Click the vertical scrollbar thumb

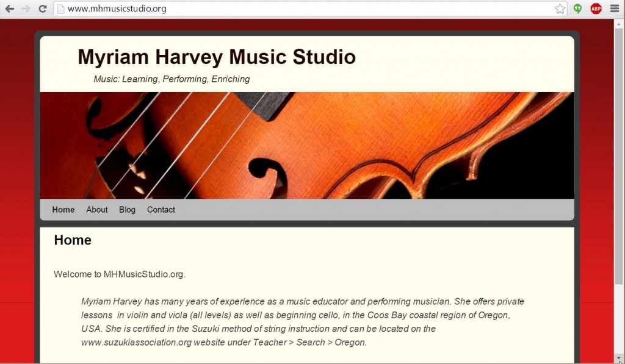pyautogui.click(x=619, y=156)
